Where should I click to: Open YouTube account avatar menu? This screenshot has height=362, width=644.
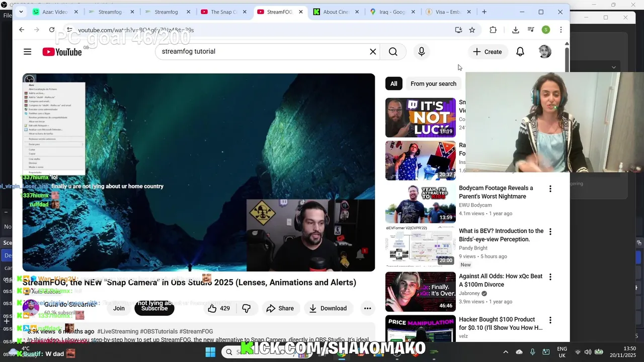click(545, 52)
